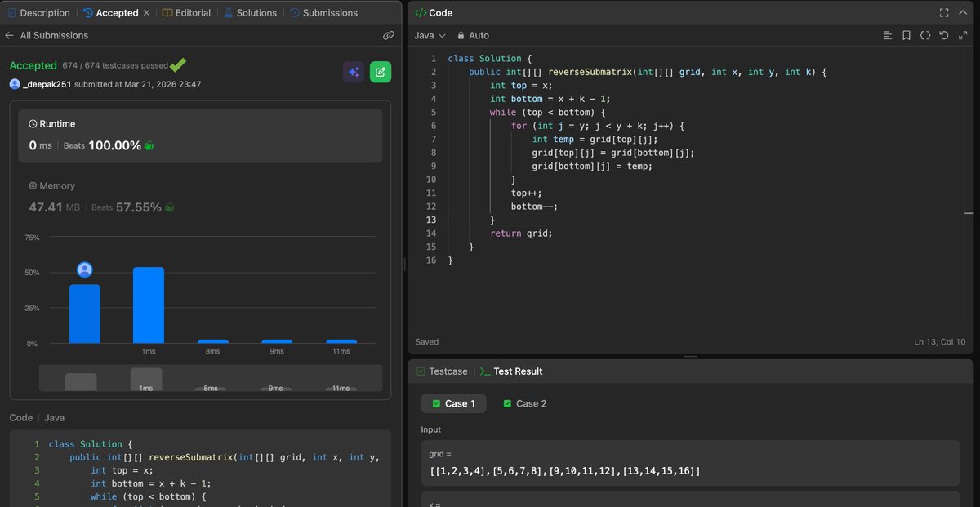Click 'return grid;' line in editor
This screenshot has width=980, height=507.
521,233
